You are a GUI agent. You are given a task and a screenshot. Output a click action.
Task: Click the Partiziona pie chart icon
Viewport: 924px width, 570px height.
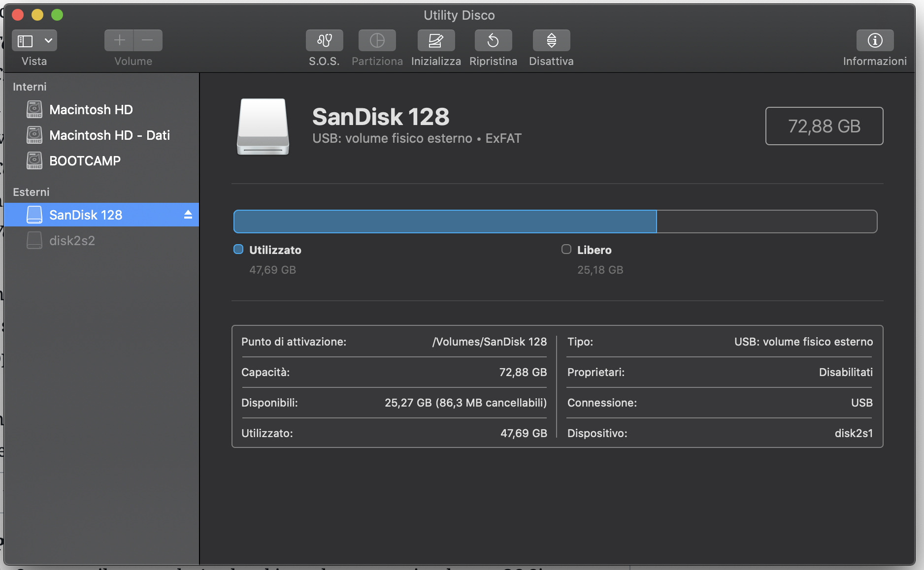tap(377, 40)
